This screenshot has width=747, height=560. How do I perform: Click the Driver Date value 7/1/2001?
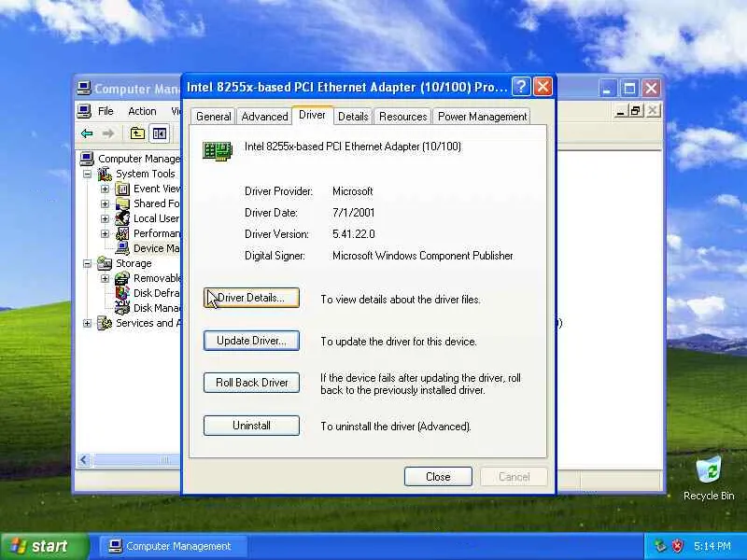[354, 213]
